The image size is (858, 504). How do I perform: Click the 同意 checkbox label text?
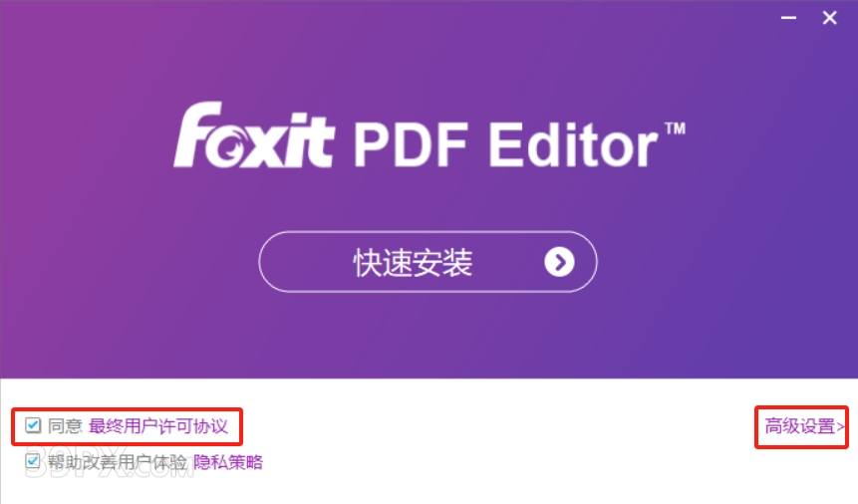[x=65, y=425]
